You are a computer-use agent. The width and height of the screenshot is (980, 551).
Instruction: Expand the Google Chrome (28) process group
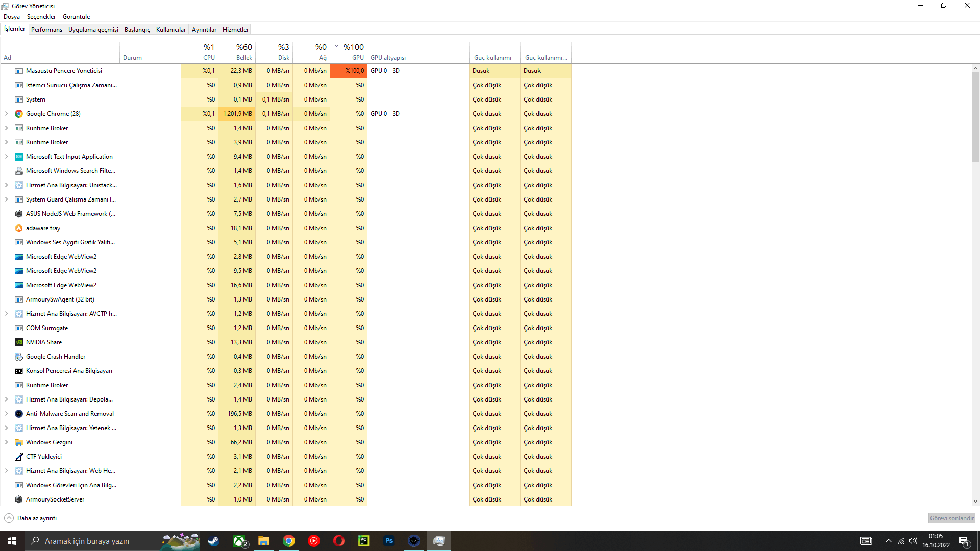click(6, 114)
